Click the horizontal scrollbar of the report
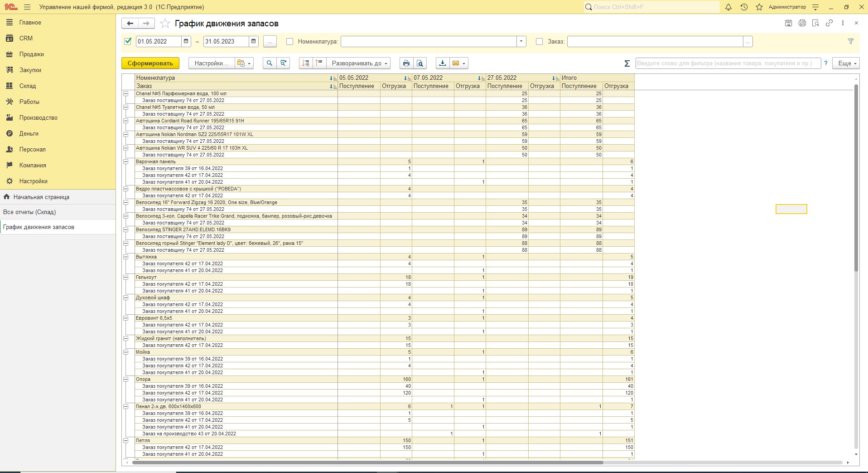The height and width of the screenshot is (473, 868). coord(367,463)
